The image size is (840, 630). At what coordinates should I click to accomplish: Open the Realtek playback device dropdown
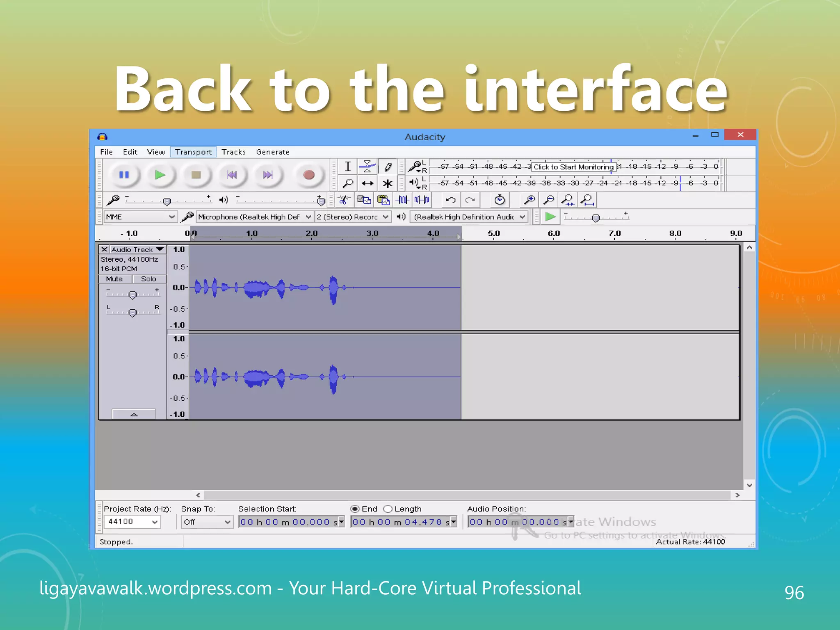[470, 217]
